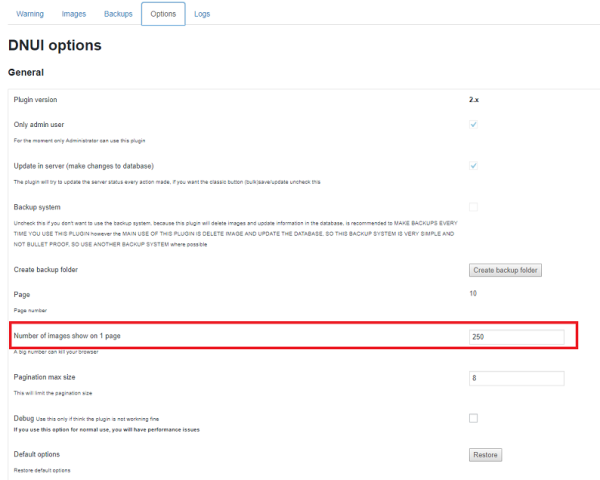Open the Warning tab

point(30,15)
